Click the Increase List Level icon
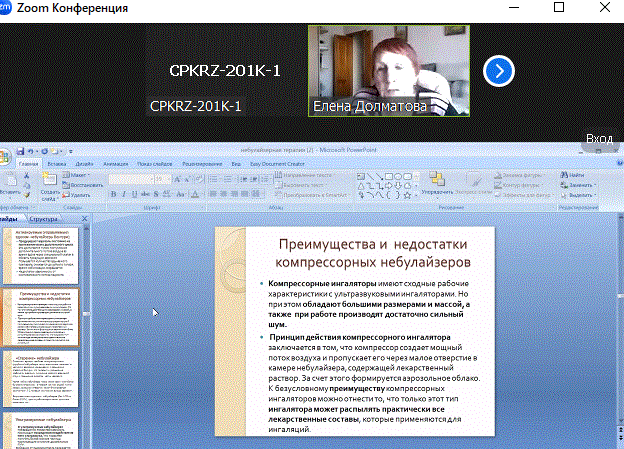624x449 pixels. [x=254, y=179]
